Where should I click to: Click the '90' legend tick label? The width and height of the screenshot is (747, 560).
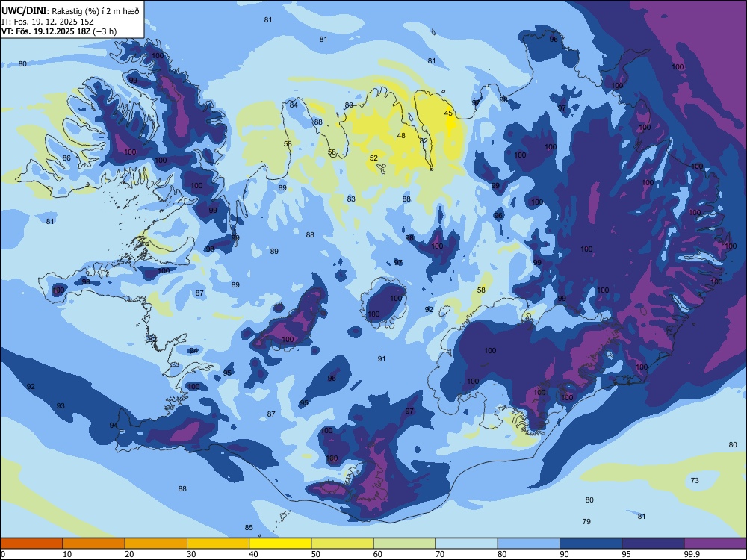click(564, 554)
